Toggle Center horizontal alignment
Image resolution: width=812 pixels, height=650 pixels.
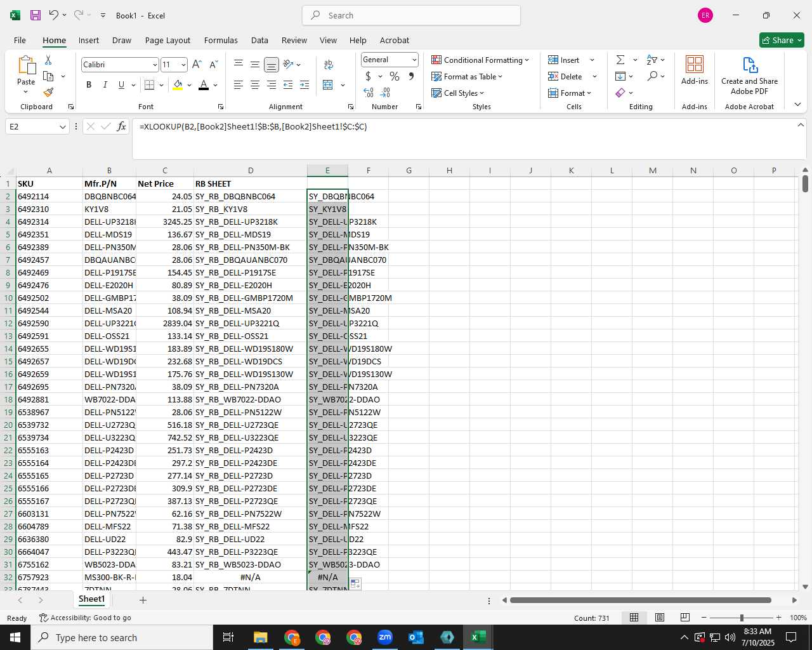[x=255, y=85]
